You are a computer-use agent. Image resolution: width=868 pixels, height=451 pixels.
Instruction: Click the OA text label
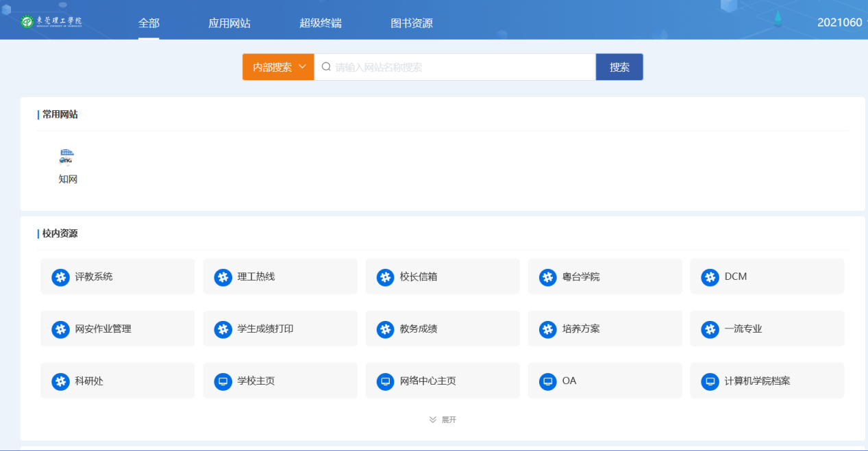[569, 381]
